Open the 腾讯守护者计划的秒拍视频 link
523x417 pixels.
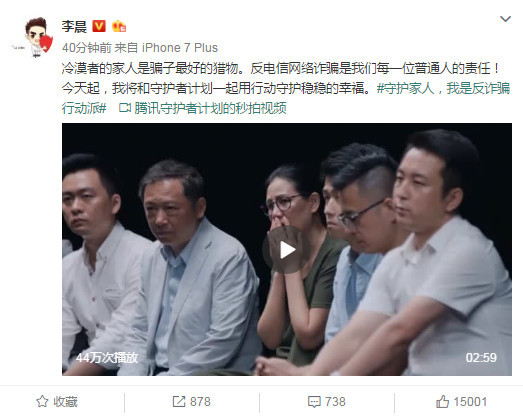coord(210,108)
